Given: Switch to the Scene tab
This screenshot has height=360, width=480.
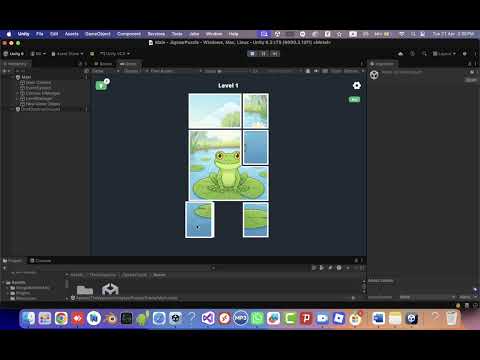Looking at the screenshot, I should pos(104,64).
